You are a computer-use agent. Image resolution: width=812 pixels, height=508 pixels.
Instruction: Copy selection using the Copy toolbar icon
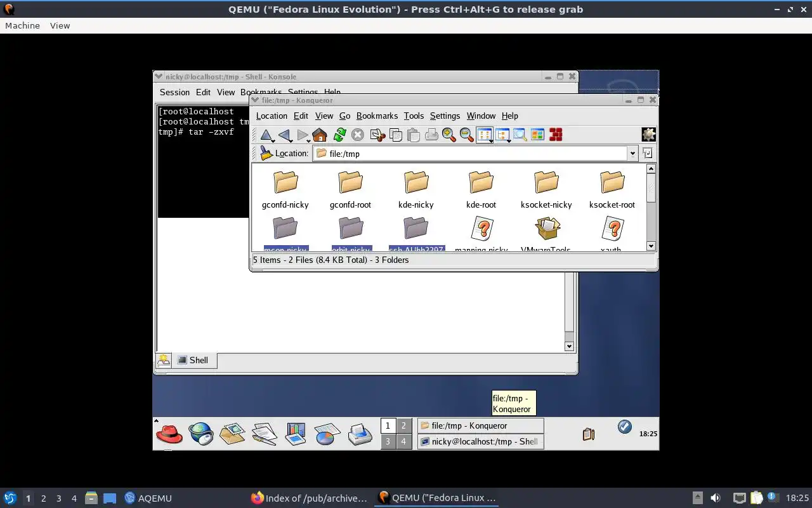click(396, 135)
